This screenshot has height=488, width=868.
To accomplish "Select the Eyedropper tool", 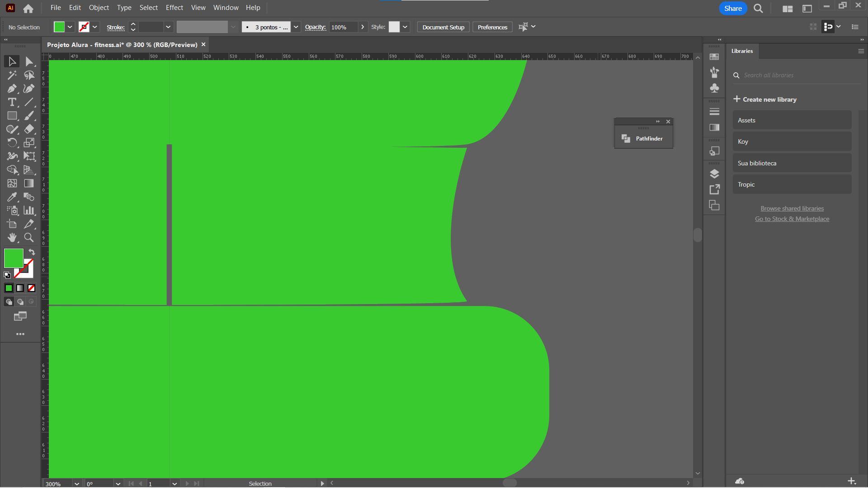I will [x=12, y=197].
